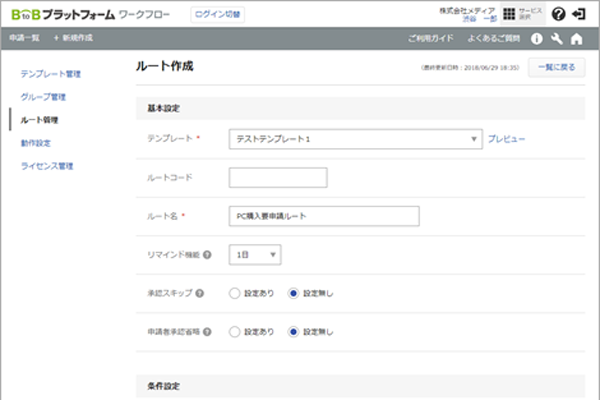Open settings via the wrench icon
The width and height of the screenshot is (600, 400).
[x=557, y=38]
